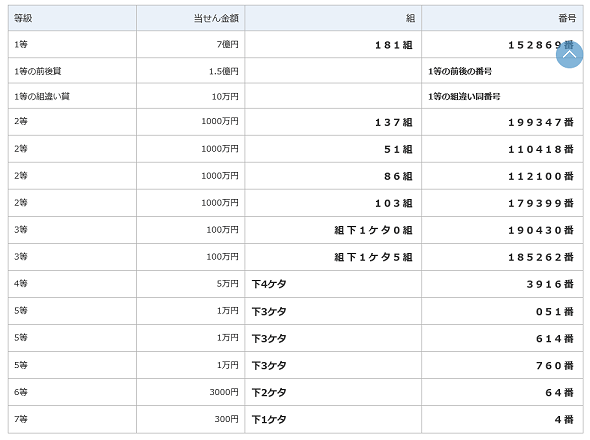This screenshot has height=440, width=590.
Task: Select the 1等 group 181組 cell
Action: click(394, 45)
